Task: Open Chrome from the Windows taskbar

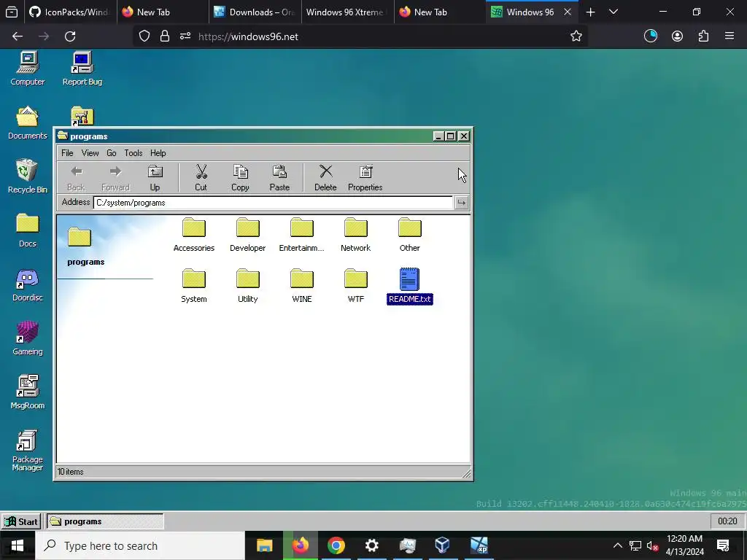Action: [x=336, y=545]
